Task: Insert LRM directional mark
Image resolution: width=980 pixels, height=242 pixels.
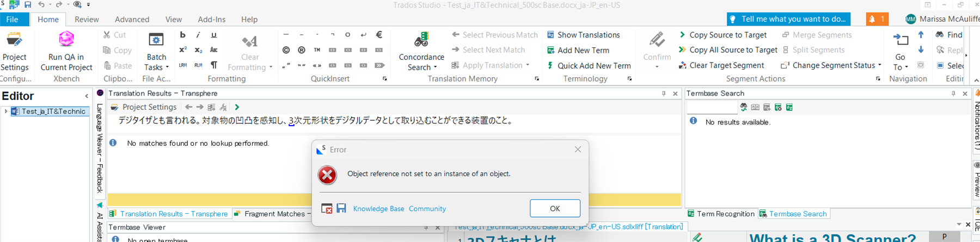Action: pos(182,65)
